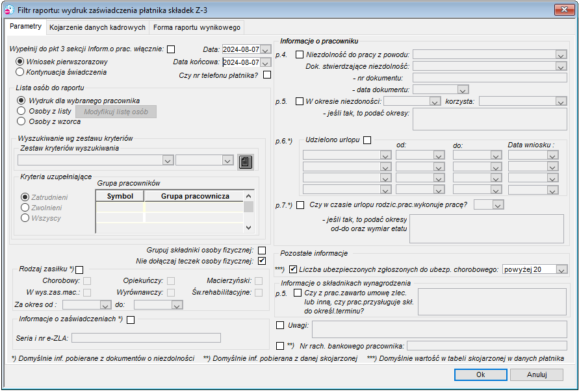The height and width of the screenshot is (392, 579).
Task: Click the app icon in title bar
Action: 9,10
